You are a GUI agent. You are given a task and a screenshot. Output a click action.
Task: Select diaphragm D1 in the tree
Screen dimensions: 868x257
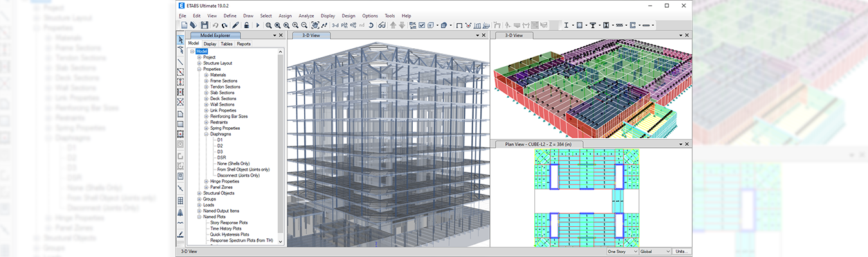pos(220,139)
